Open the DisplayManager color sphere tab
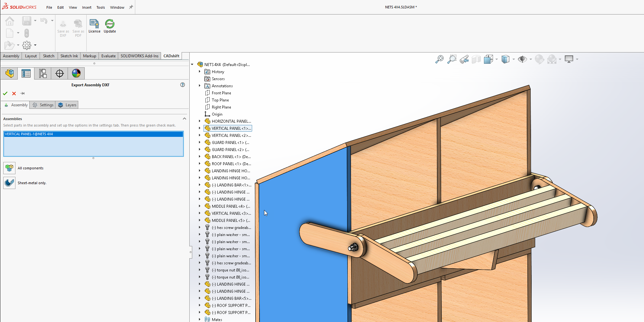The width and height of the screenshot is (644, 322). (76, 73)
